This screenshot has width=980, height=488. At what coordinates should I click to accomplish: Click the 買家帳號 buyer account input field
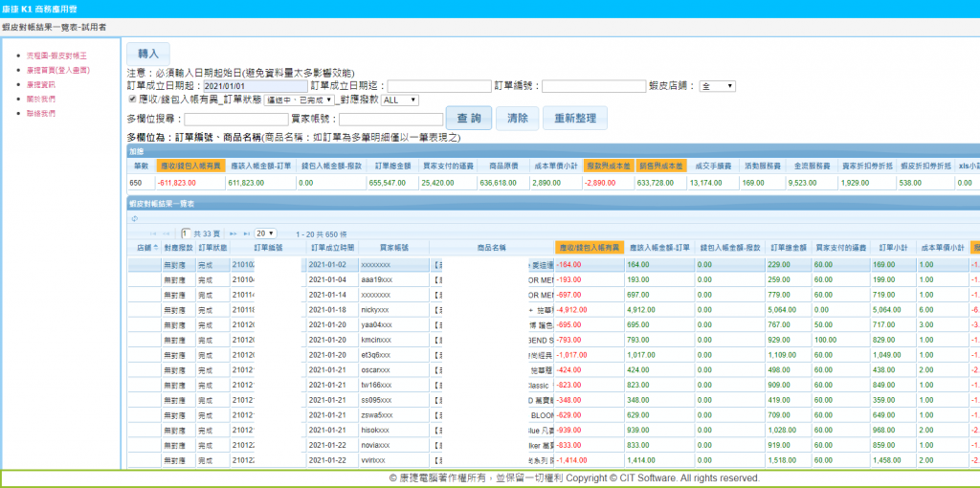click(390, 119)
